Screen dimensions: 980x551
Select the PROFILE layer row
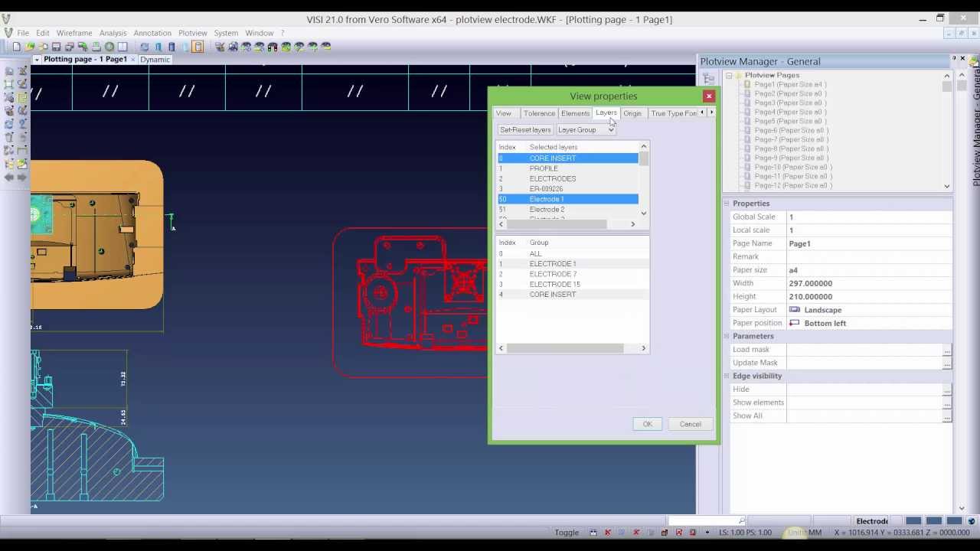(x=567, y=168)
